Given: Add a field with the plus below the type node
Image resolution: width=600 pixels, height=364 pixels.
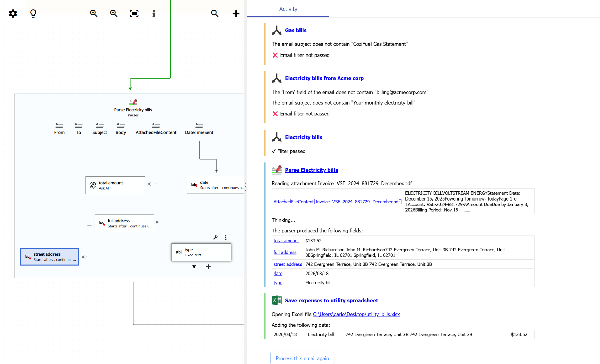Looking at the screenshot, I should pyautogui.click(x=208, y=267).
